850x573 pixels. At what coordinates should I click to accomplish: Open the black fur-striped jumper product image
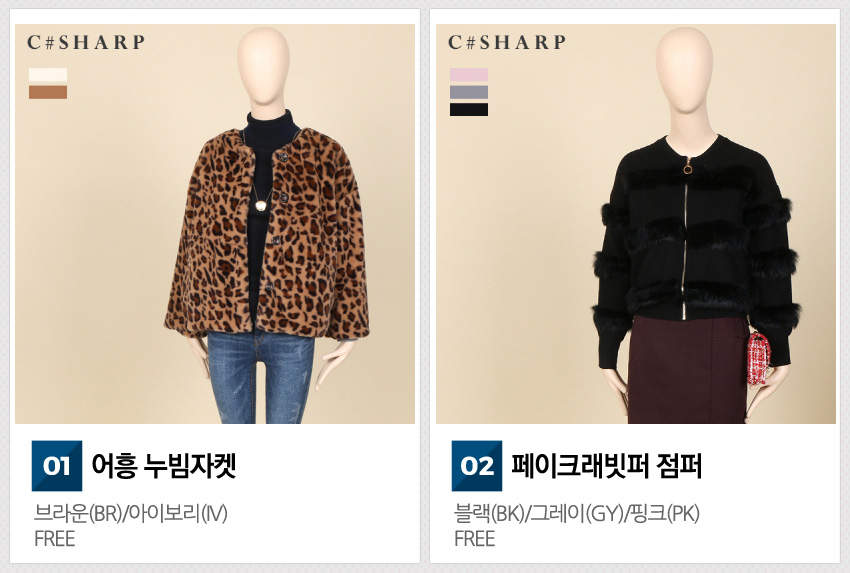click(636, 224)
